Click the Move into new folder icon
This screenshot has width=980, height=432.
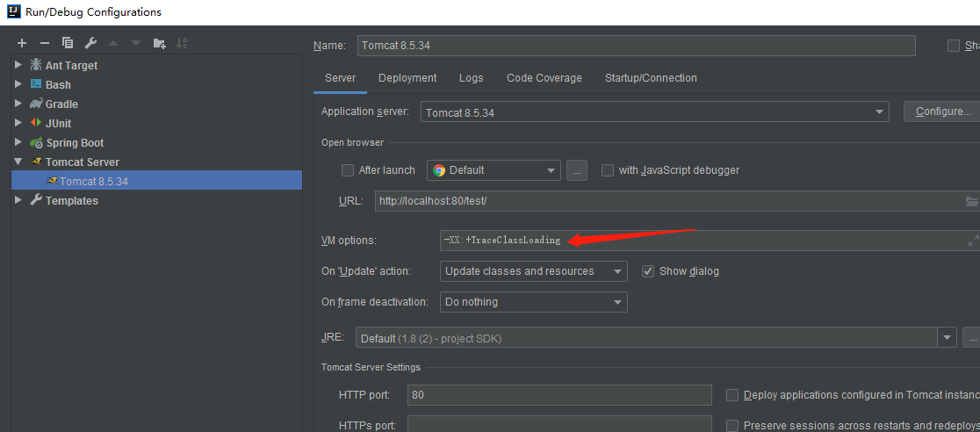click(x=159, y=43)
